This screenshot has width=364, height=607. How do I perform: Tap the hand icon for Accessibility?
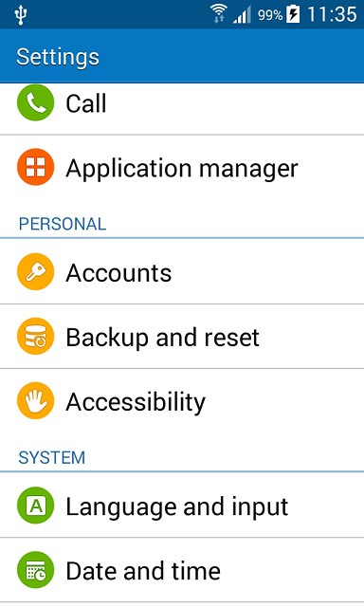tap(36, 401)
